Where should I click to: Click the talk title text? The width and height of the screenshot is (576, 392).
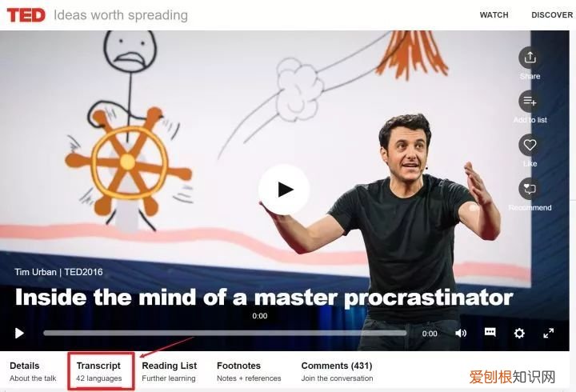(264, 297)
